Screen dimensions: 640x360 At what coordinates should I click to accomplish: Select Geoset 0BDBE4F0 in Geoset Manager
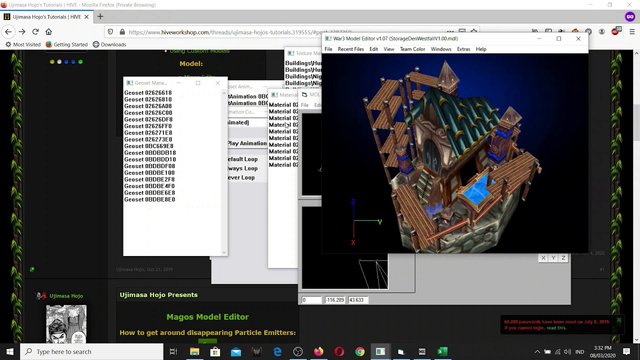[149, 186]
